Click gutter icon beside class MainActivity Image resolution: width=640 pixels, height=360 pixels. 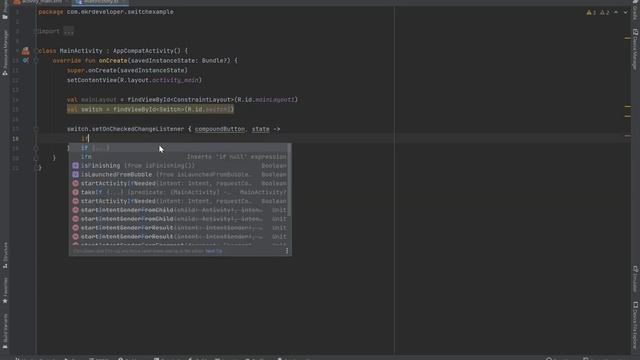[26, 51]
